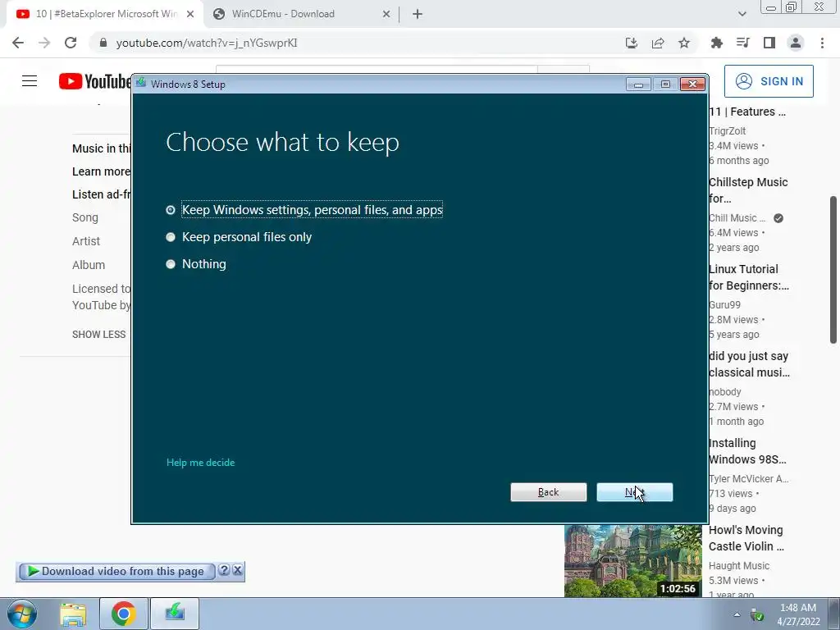The width and height of the screenshot is (840, 630).
Task: Click the Next button in Setup
Action: click(x=634, y=492)
